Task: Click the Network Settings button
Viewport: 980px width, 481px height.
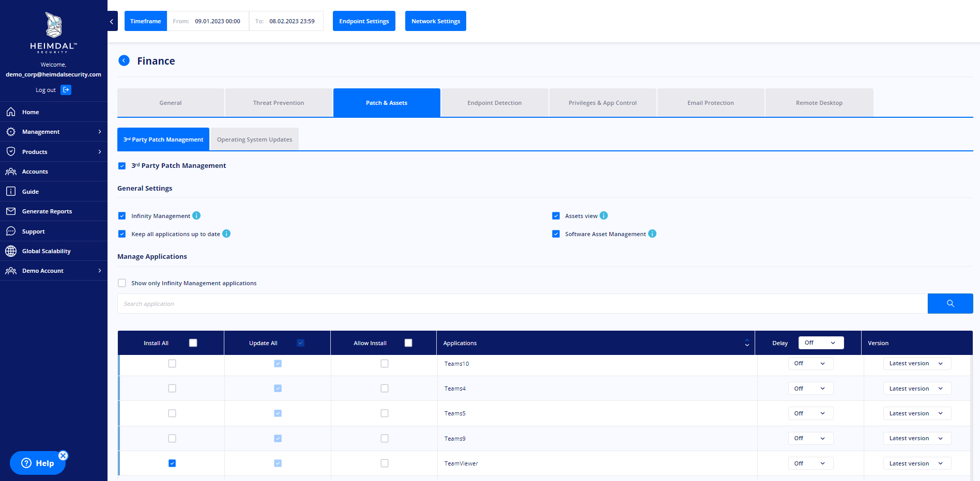Action: coord(435,21)
